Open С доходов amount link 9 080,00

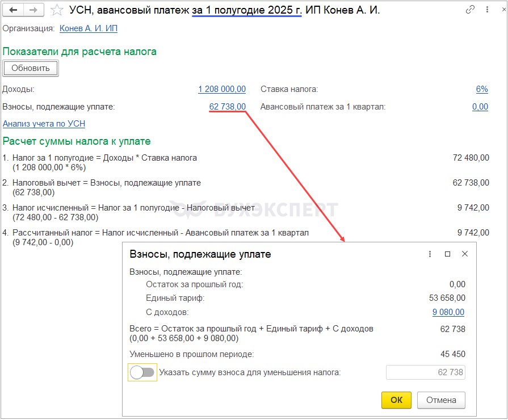(x=448, y=312)
